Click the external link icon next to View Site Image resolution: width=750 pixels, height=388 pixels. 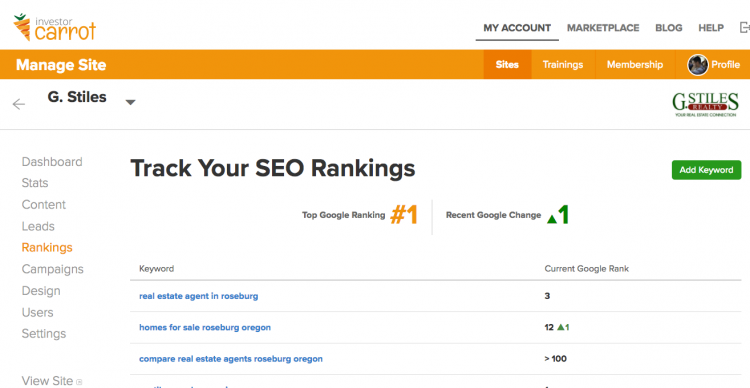[x=79, y=381]
